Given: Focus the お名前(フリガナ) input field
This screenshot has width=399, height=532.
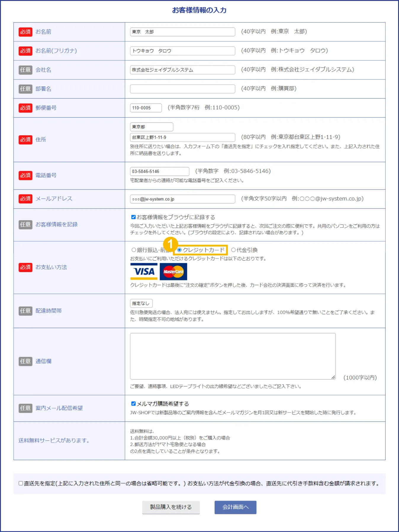Looking at the screenshot, I should click(x=183, y=51).
